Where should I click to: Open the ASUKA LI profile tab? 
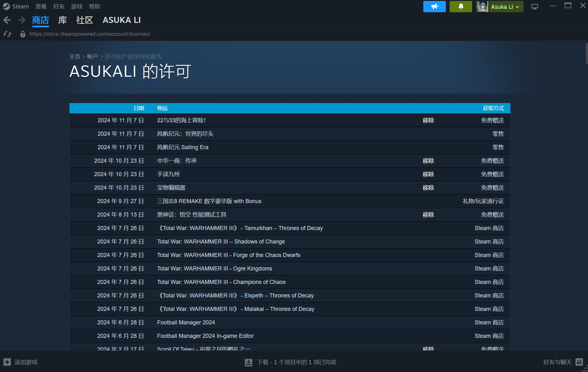[121, 20]
